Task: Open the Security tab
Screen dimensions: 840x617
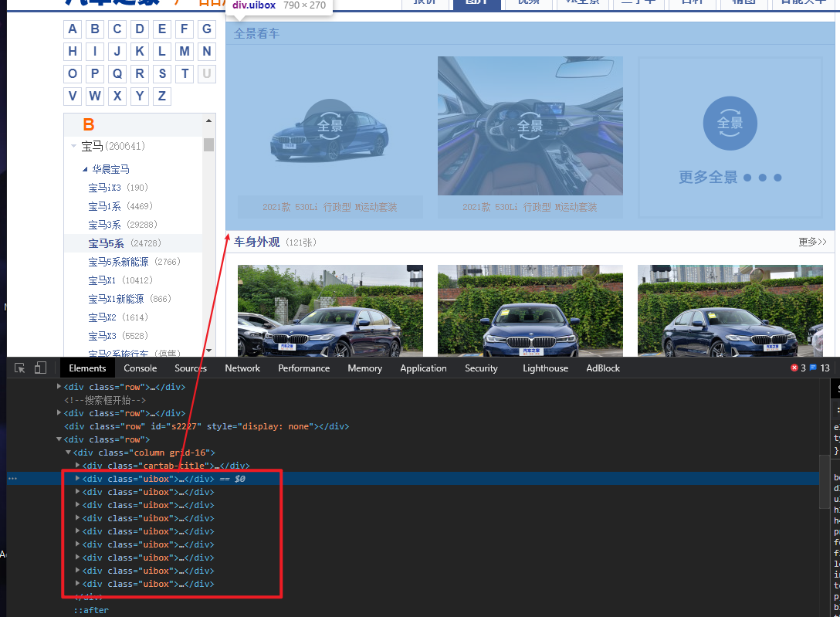Action: pyautogui.click(x=481, y=368)
